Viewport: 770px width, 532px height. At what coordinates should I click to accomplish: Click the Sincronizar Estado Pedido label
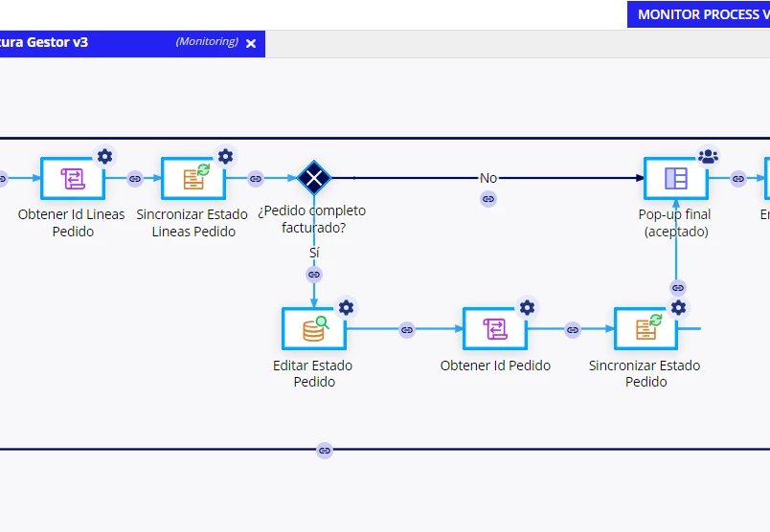tap(645, 373)
